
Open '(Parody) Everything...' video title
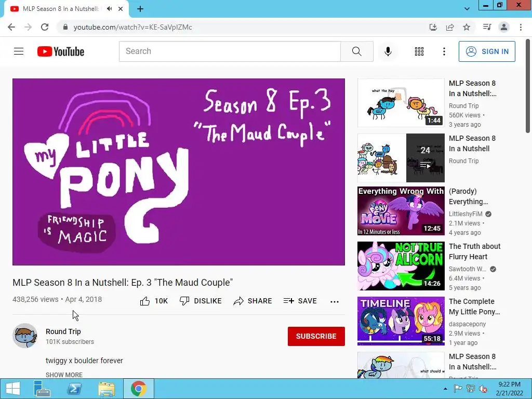[469, 196]
